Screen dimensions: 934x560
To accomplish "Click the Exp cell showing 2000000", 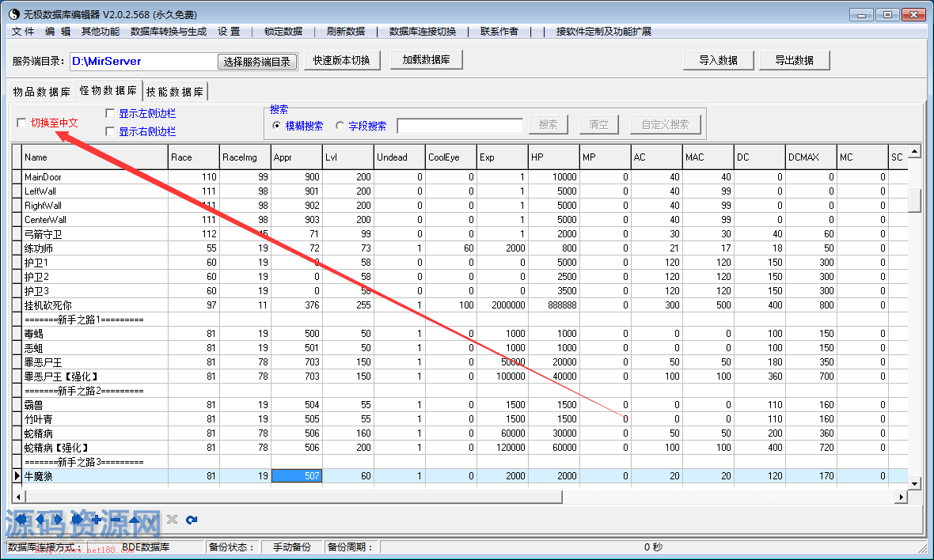I will point(502,305).
